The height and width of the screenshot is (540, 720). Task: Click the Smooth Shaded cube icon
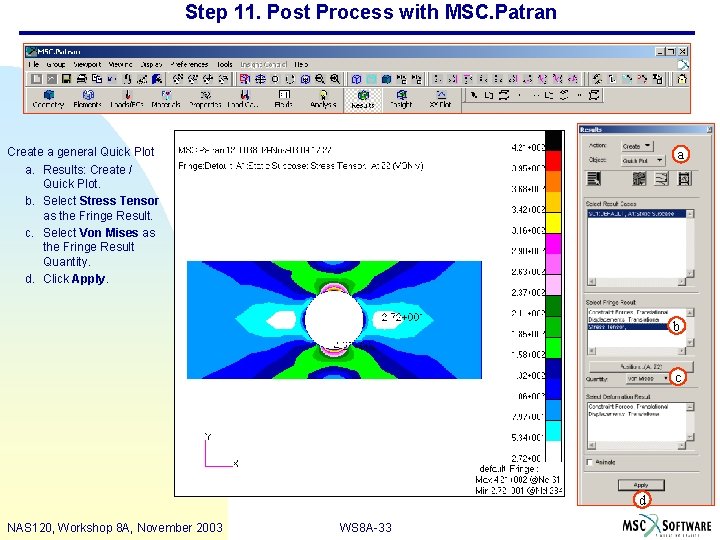click(387, 79)
